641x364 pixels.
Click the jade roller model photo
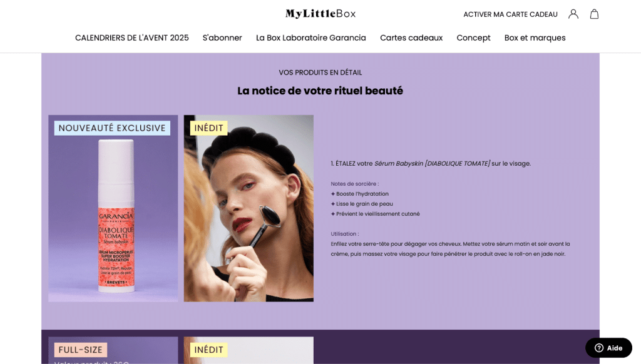pyautogui.click(x=249, y=208)
